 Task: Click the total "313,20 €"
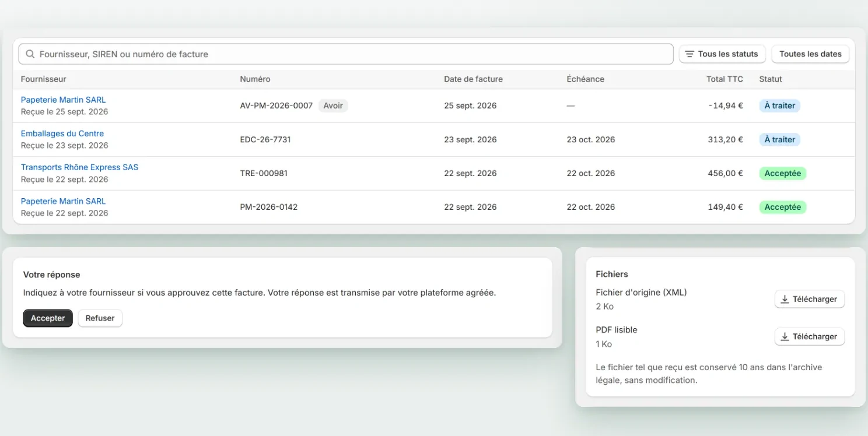click(724, 139)
